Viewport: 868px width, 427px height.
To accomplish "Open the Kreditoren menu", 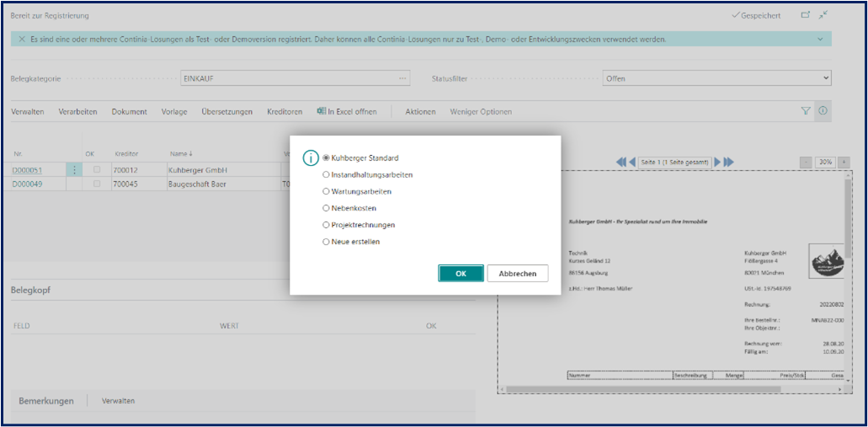I will click(x=285, y=111).
